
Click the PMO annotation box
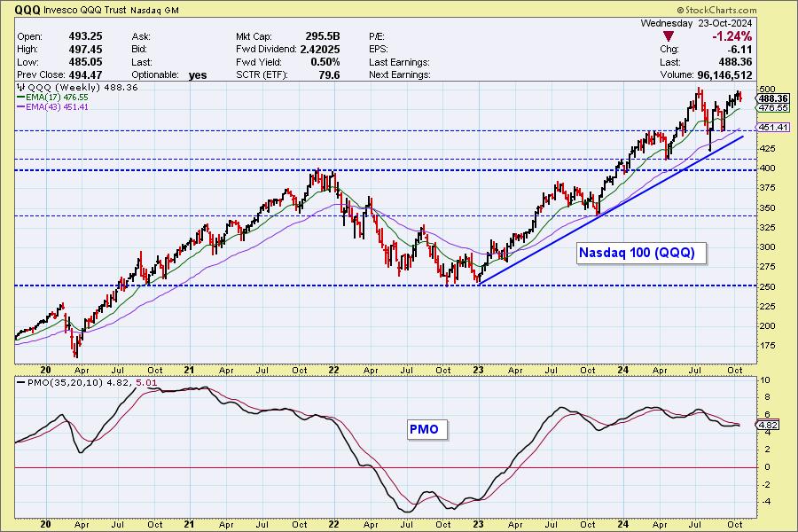point(426,429)
